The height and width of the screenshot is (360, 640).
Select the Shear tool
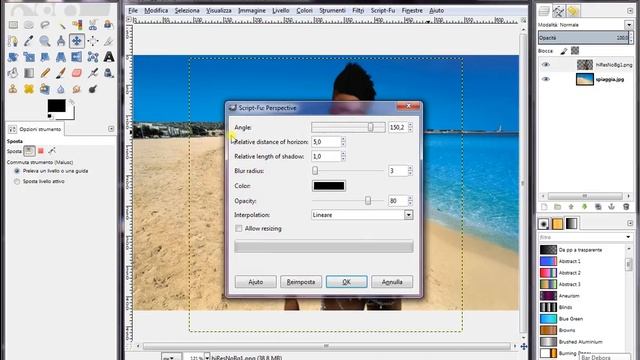(45, 57)
